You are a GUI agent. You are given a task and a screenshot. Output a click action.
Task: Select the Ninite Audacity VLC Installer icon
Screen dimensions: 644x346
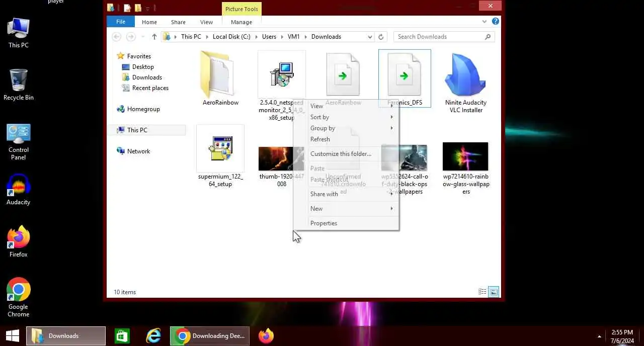click(x=465, y=75)
